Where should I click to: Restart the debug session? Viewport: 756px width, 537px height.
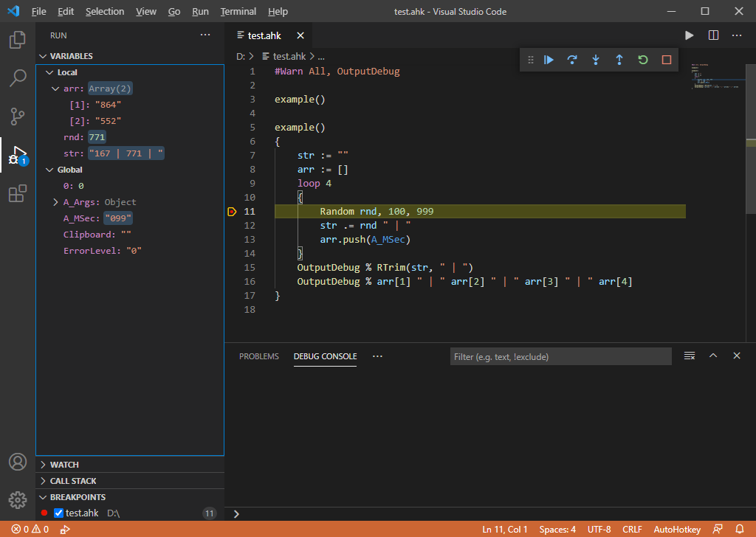coord(643,60)
